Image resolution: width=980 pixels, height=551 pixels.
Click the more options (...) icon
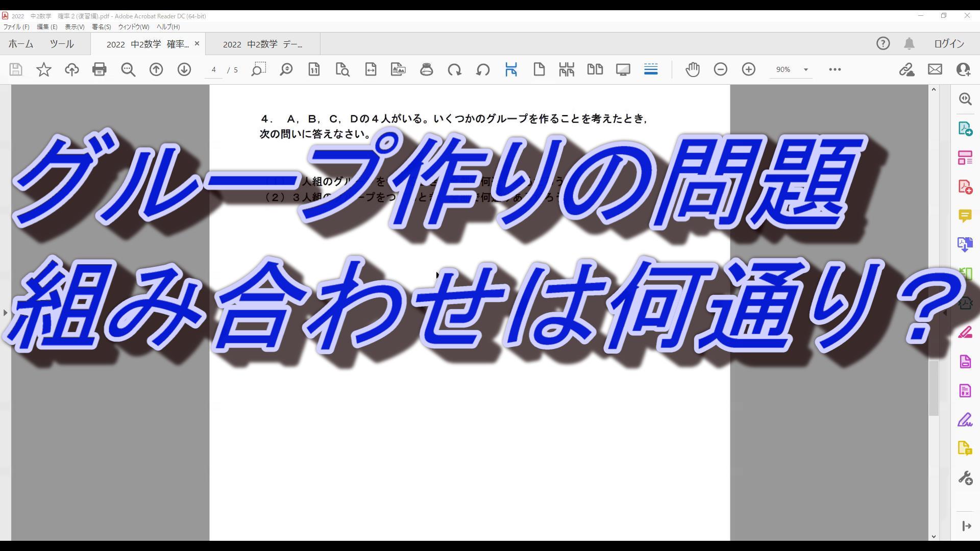click(835, 69)
